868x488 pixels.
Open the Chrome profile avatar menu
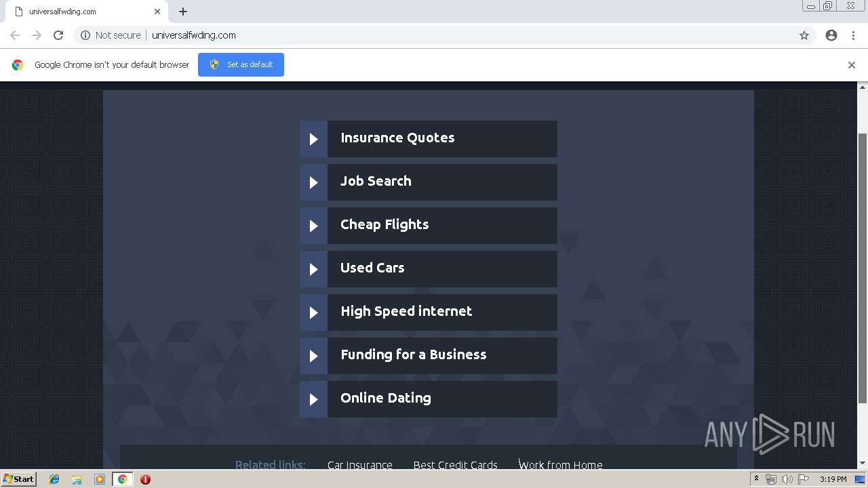click(831, 35)
